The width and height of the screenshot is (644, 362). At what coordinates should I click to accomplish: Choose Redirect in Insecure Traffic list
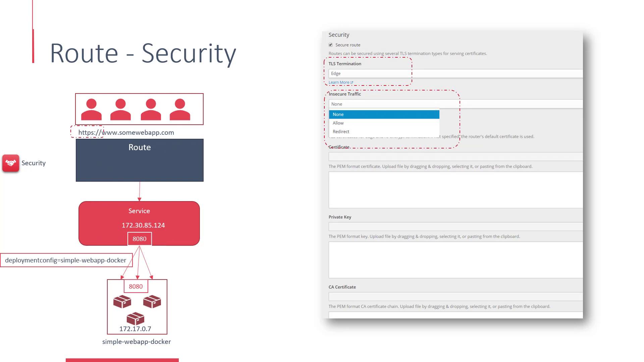[341, 132]
